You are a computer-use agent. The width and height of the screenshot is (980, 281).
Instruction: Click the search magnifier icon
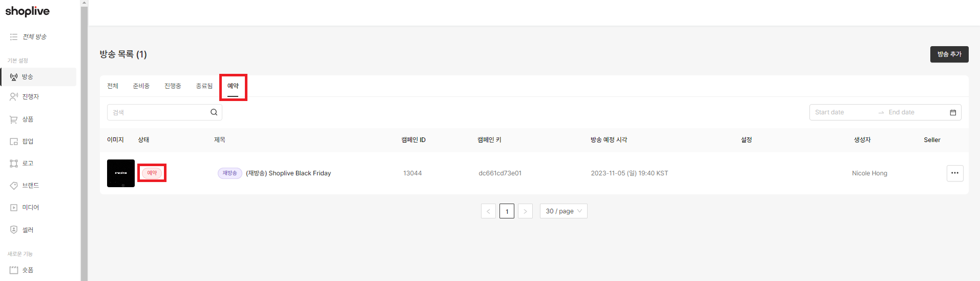pyautogui.click(x=214, y=112)
